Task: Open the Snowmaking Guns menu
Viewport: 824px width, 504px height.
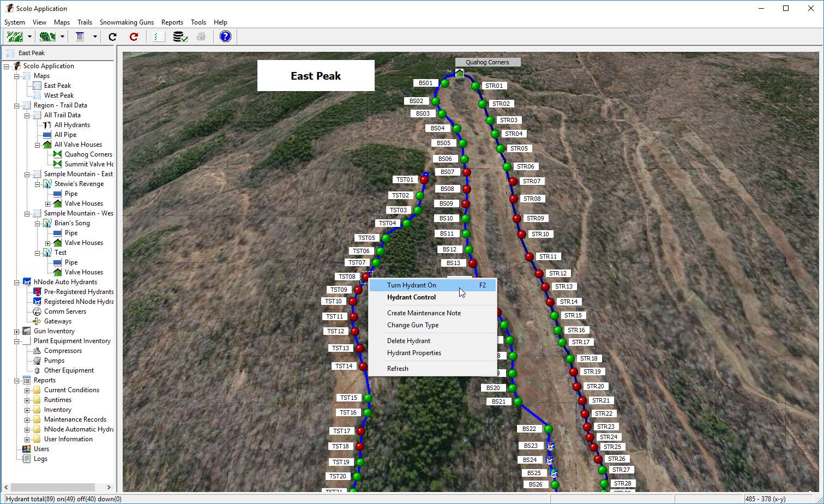Action: [127, 22]
